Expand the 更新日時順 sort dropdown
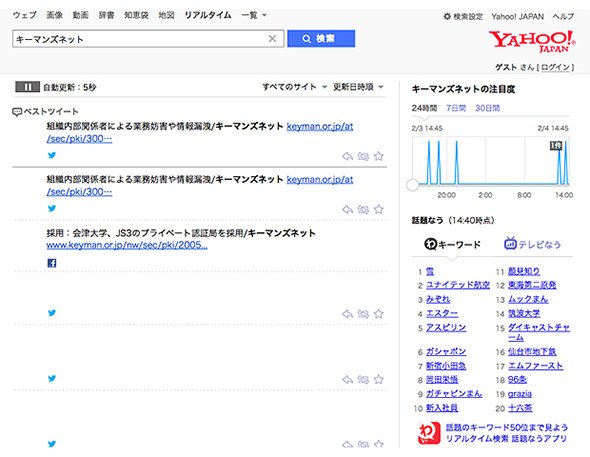The width and height of the screenshot is (590, 457). tap(358, 87)
